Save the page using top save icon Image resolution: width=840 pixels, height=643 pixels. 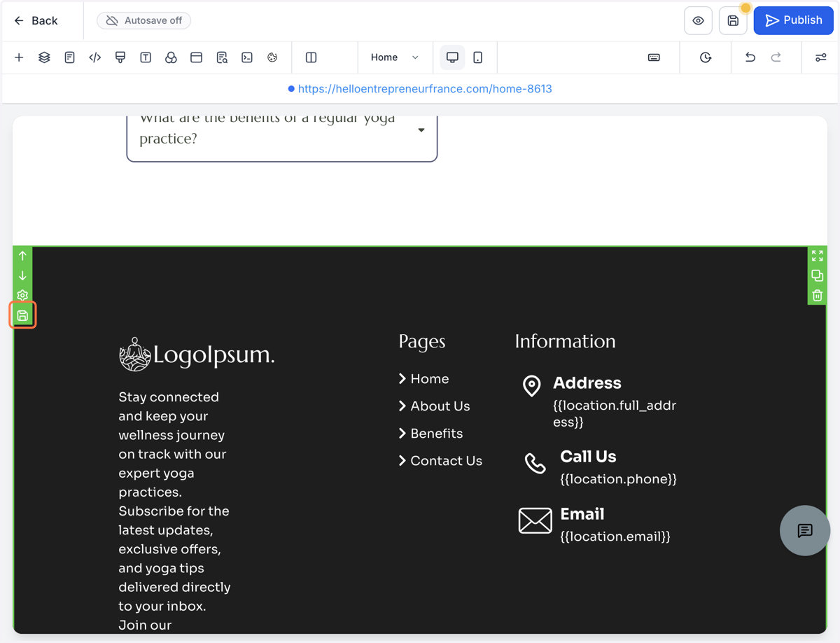[733, 20]
